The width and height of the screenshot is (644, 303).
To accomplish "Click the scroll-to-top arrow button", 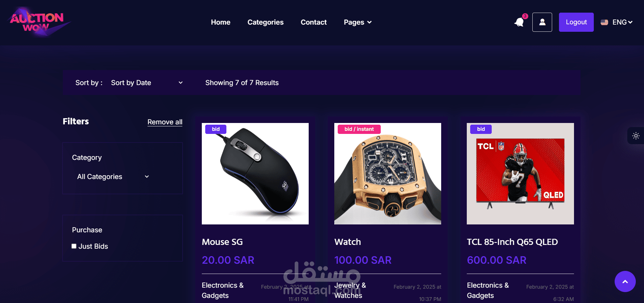I will click(x=625, y=281).
